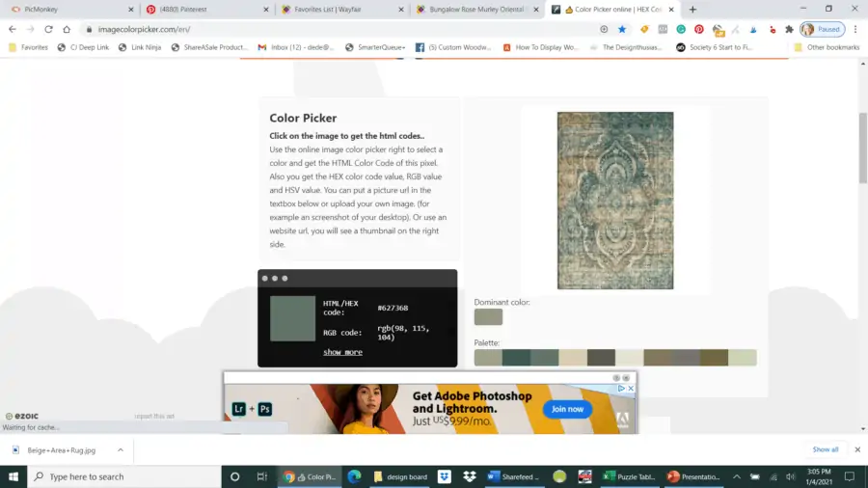Screen dimensions: 868x488
Task: Reload the color picker page
Action: [x=48, y=29]
